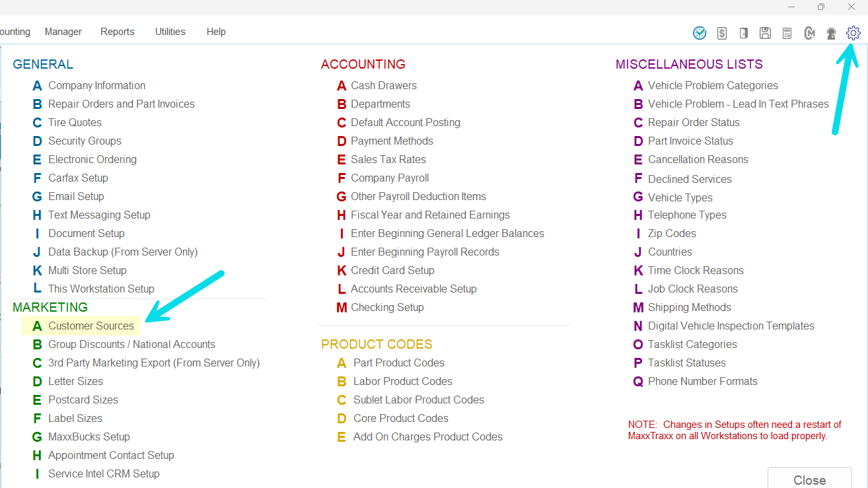
Task: Click the door exit icon
Action: pos(743,33)
